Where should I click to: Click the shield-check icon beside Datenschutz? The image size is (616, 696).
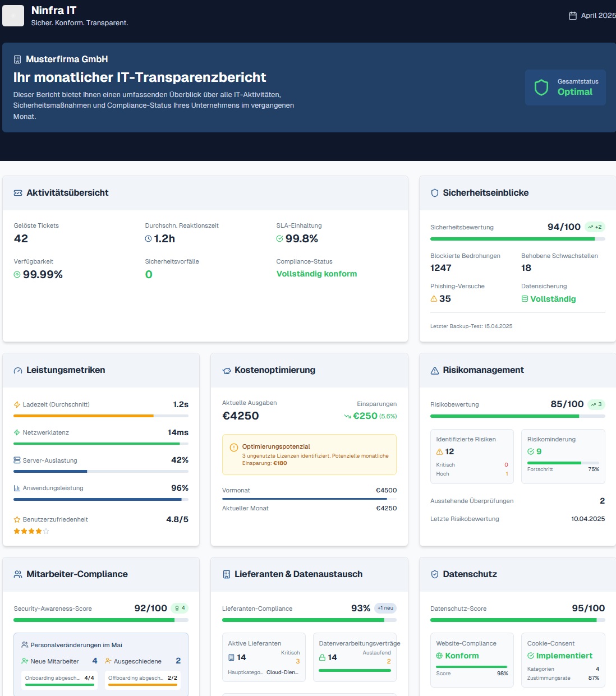434,574
